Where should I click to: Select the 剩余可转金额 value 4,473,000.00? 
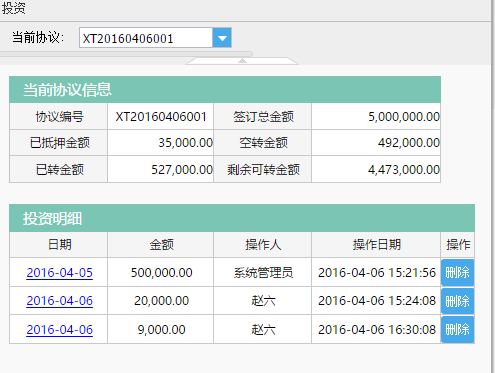(404, 170)
